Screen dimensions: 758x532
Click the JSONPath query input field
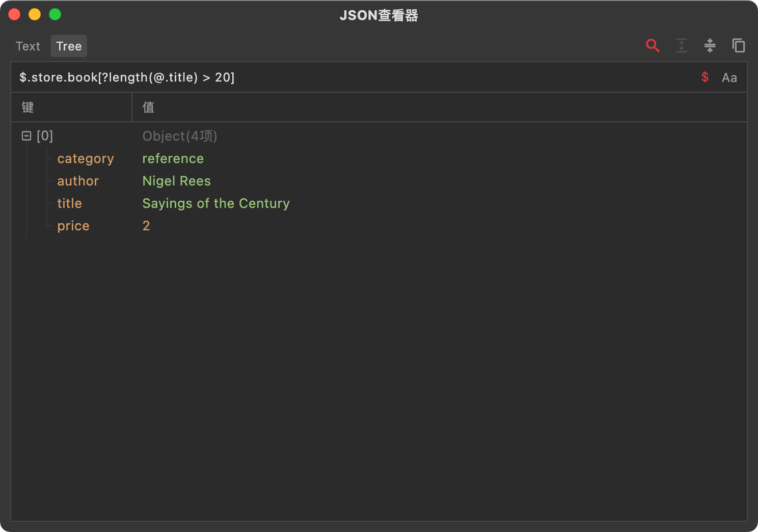[357, 77]
